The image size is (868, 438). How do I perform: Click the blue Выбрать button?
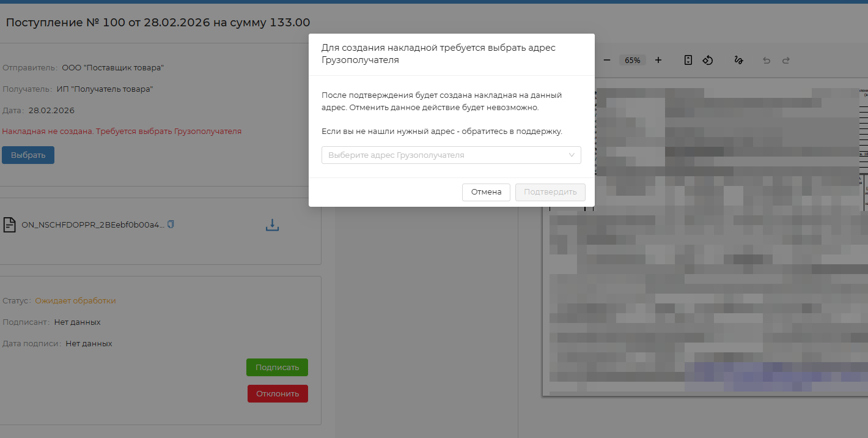click(28, 155)
